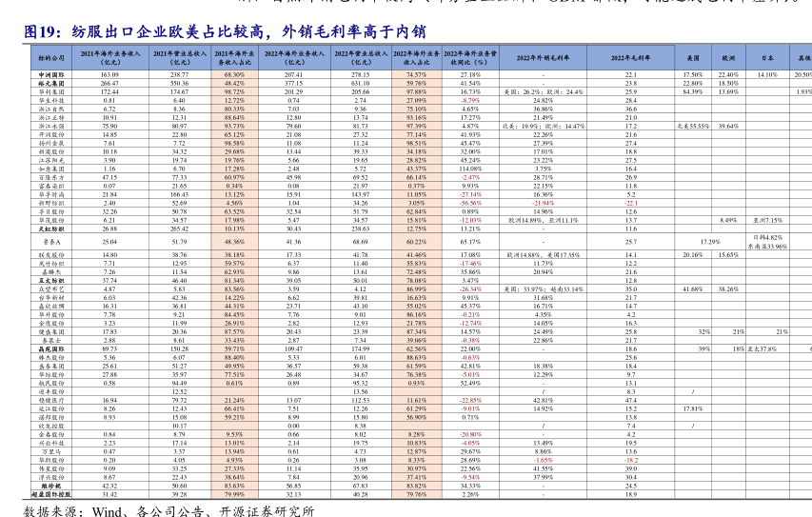The width and height of the screenshot is (812, 517).
Task: Click the '欧洲' column header
Action: pyautogui.click(x=728, y=58)
